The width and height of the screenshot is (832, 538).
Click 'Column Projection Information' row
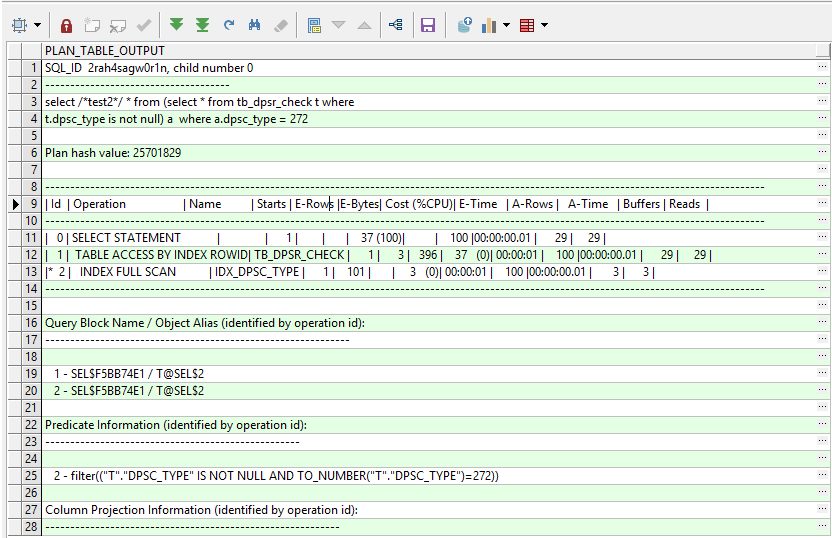point(429,509)
